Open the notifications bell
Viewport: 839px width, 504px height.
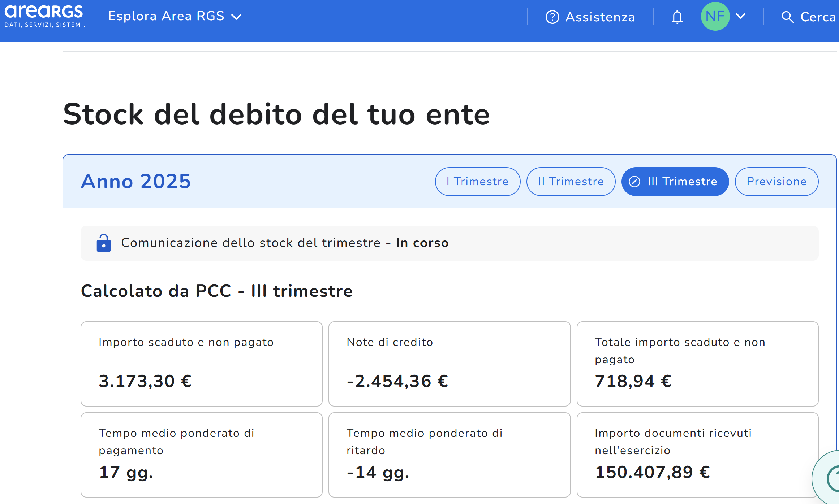(x=677, y=17)
